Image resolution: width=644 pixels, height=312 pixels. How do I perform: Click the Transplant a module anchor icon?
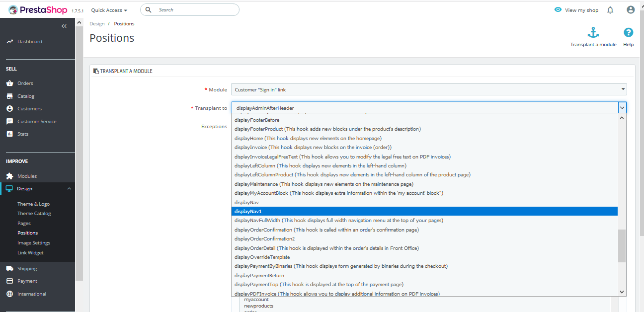pos(593,33)
